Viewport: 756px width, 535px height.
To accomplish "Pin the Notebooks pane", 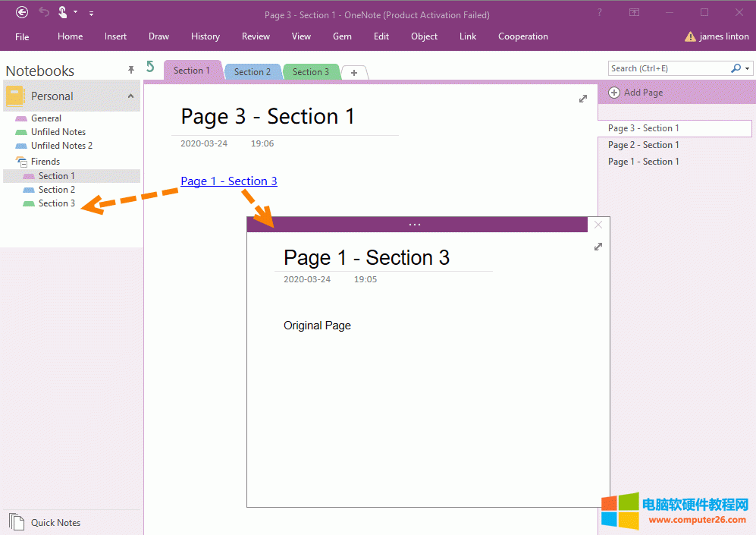I will tap(131, 70).
